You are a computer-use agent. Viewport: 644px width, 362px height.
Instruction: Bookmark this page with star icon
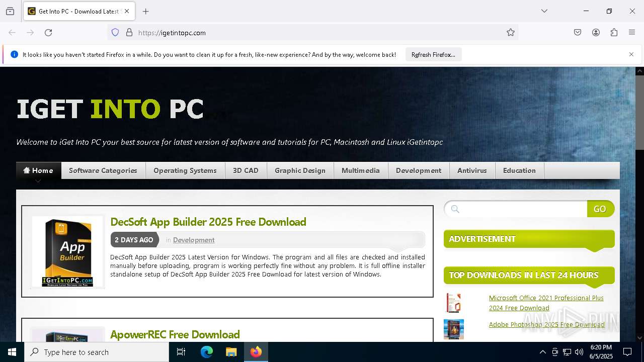[x=511, y=33]
